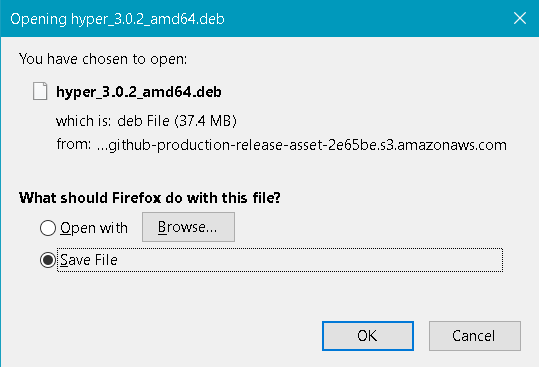Click the You have chosen to open text
The width and height of the screenshot is (539, 367).
click(x=103, y=59)
